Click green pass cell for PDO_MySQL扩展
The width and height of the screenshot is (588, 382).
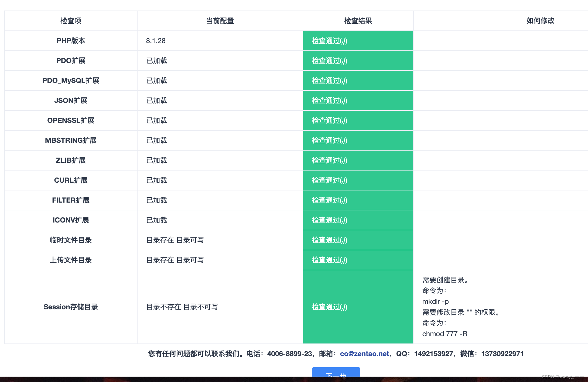point(358,81)
